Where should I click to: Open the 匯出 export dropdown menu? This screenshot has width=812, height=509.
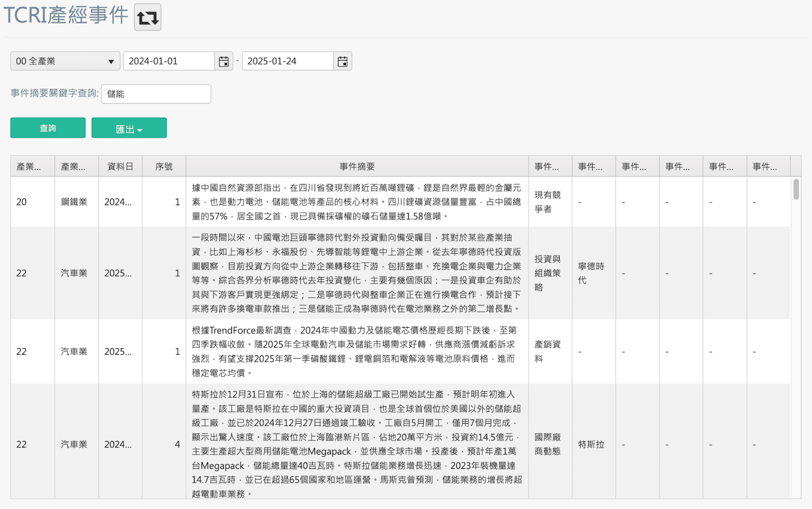click(129, 128)
